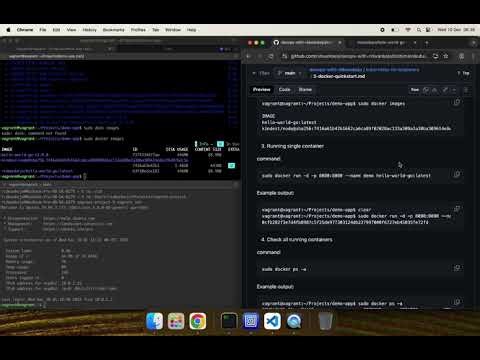The image size is (480, 360).
Task: Copy the docker run command
Action: 457,174
